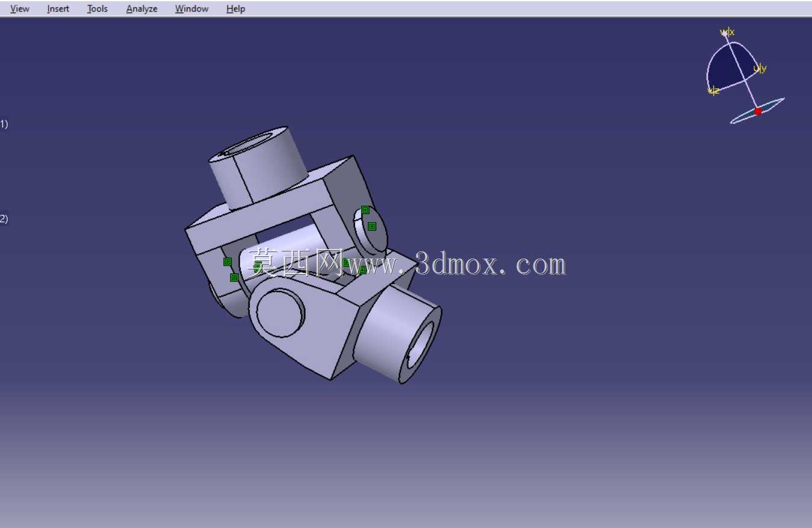Screen dimensions: 812x528
Task: Open the Analyze menu
Action: coord(141,8)
